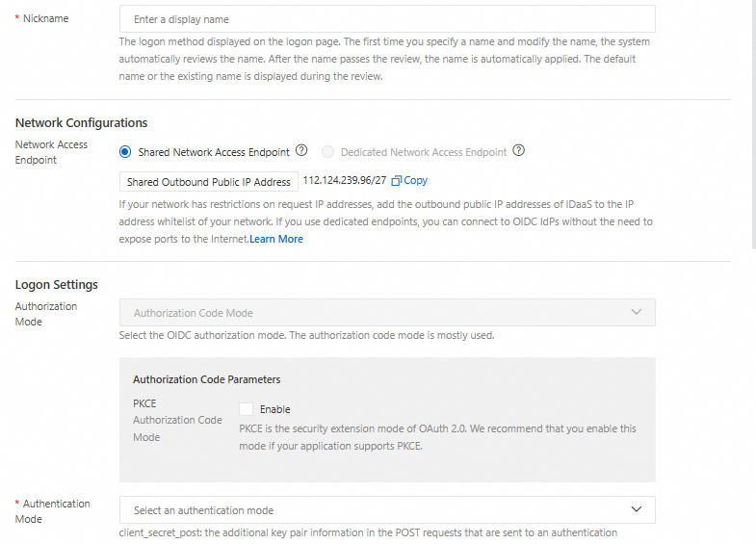756x544 pixels.
Task: Click the Learn More link
Action: [x=276, y=239]
